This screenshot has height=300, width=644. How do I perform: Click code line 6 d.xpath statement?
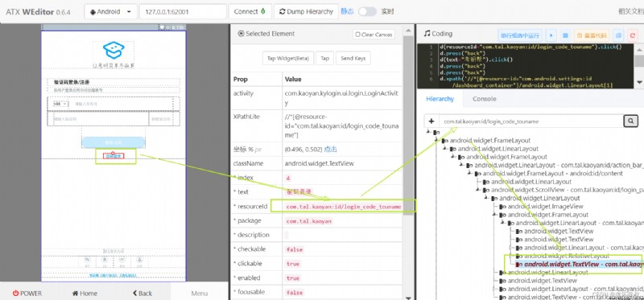coord(527,82)
